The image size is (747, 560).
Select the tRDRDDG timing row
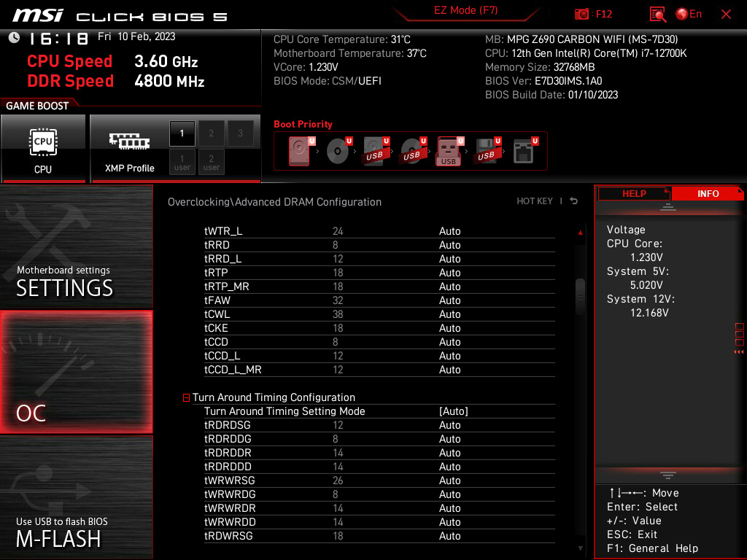coord(379,439)
